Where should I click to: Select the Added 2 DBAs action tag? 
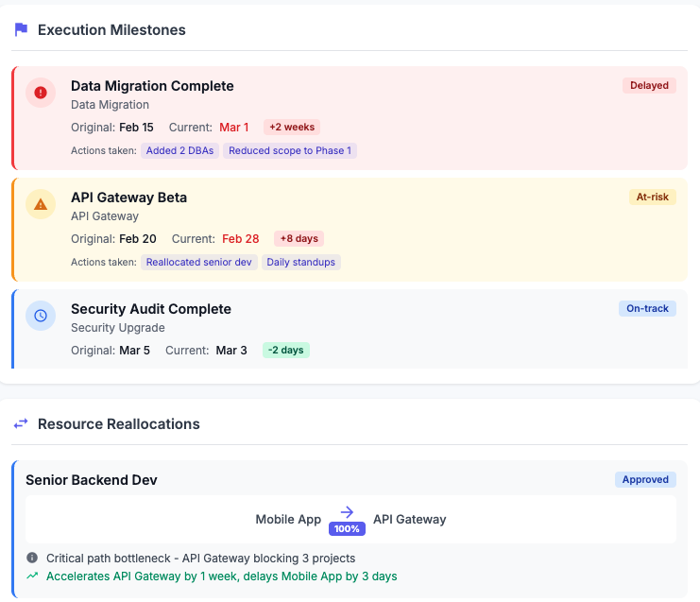pyautogui.click(x=179, y=150)
